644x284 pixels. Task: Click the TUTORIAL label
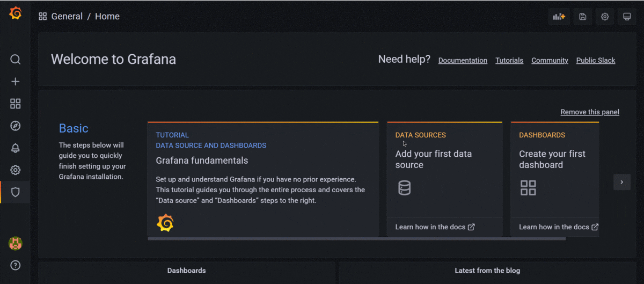pyautogui.click(x=172, y=135)
